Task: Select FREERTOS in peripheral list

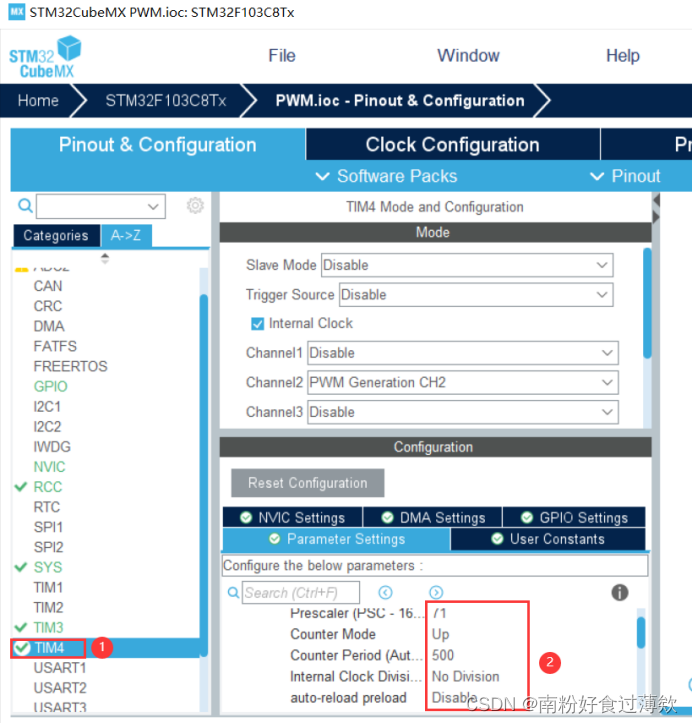Action: point(70,367)
